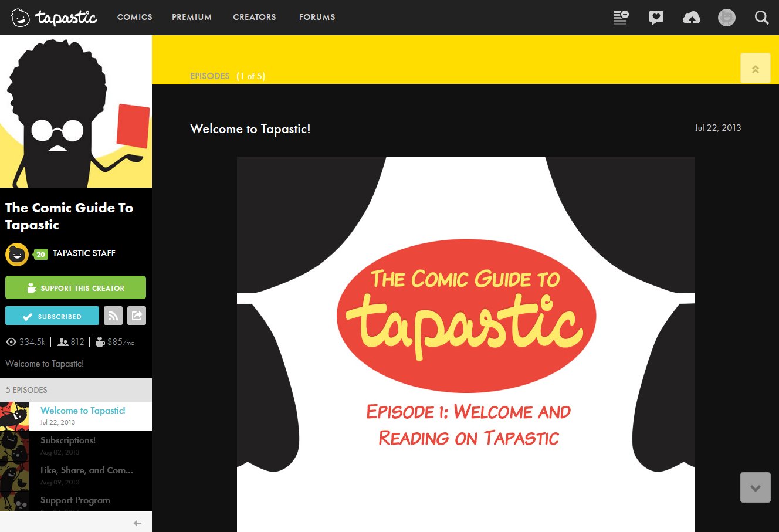Collapse the sidebar with left arrow
Screen dimensions: 779x532
coord(137,523)
